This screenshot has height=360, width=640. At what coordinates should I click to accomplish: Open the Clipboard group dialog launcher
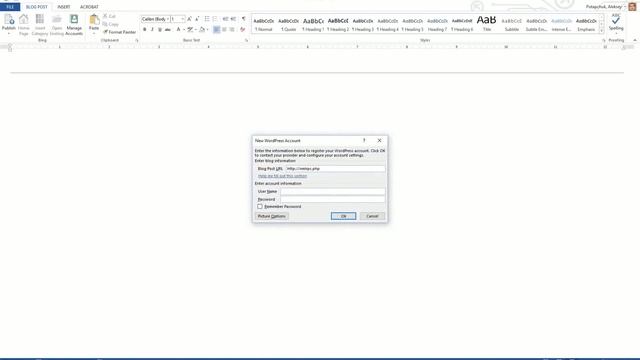tap(137, 40)
